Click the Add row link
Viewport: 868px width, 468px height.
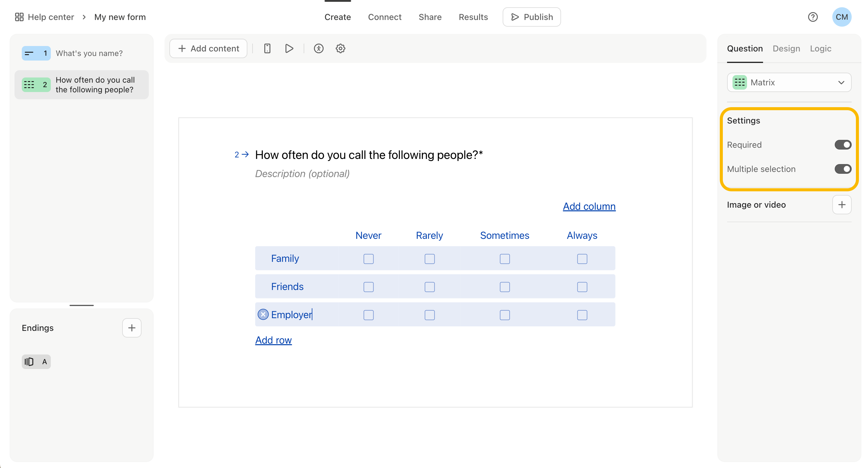(273, 340)
